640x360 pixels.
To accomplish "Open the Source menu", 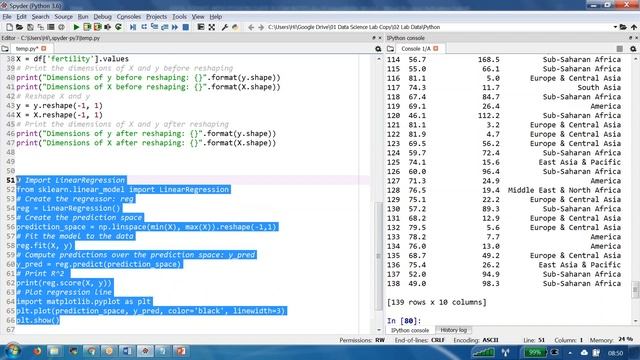I will 63,17.
